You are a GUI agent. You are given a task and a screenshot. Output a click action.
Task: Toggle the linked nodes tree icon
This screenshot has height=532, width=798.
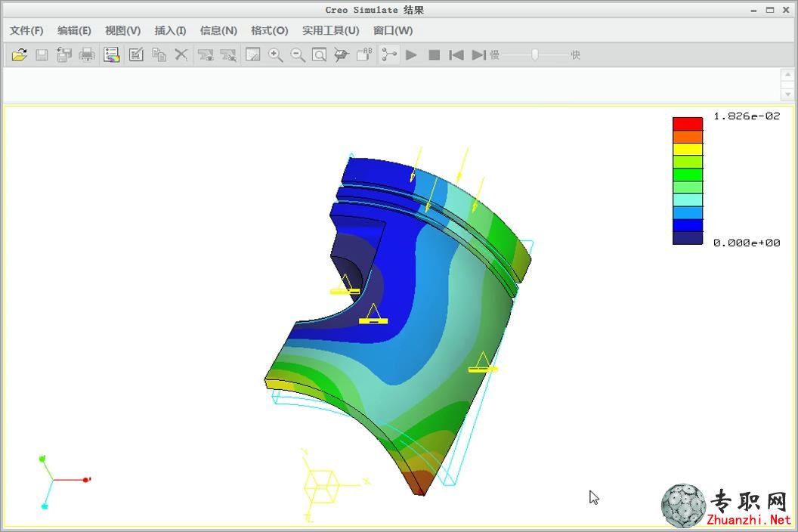click(389, 54)
